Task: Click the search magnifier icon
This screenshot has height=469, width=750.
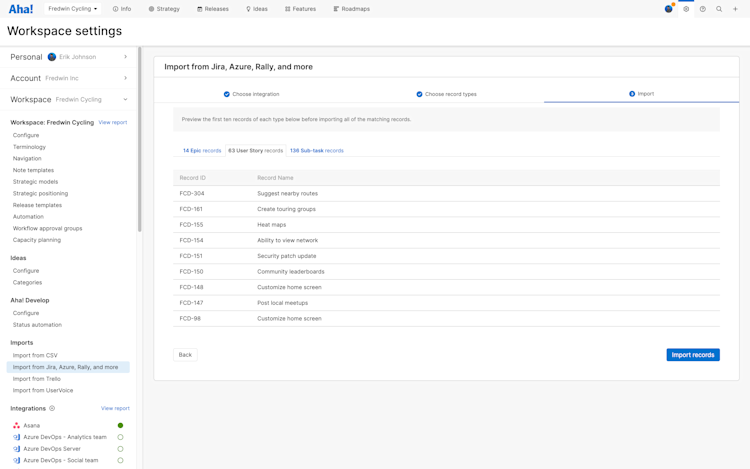Action: click(719, 9)
